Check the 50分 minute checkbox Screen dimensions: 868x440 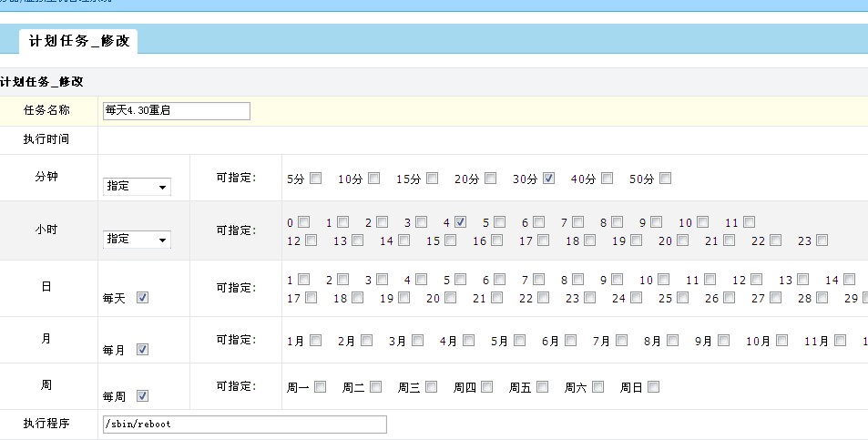click(665, 179)
